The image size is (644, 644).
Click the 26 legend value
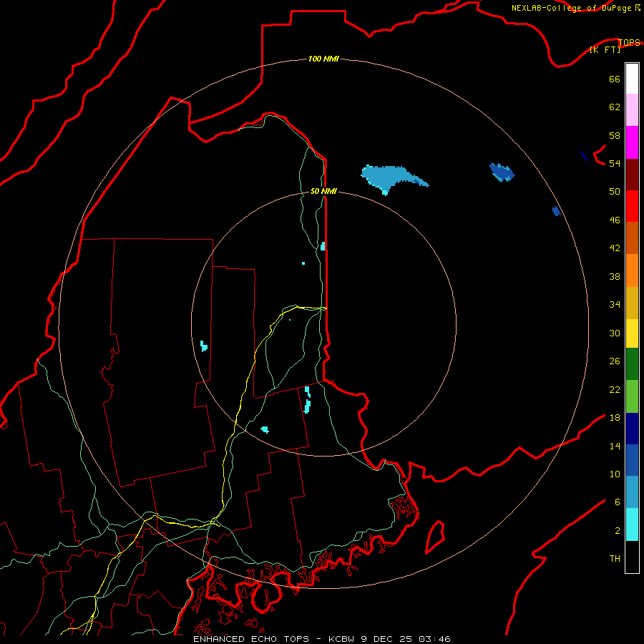coord(615,361)
